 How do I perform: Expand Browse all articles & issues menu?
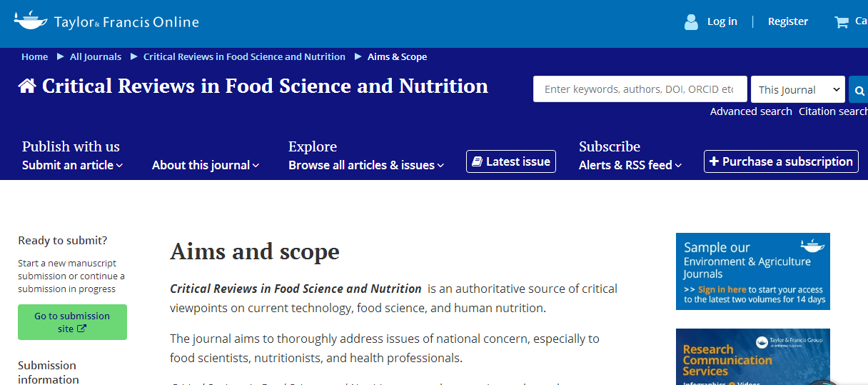tap(365, 165)
